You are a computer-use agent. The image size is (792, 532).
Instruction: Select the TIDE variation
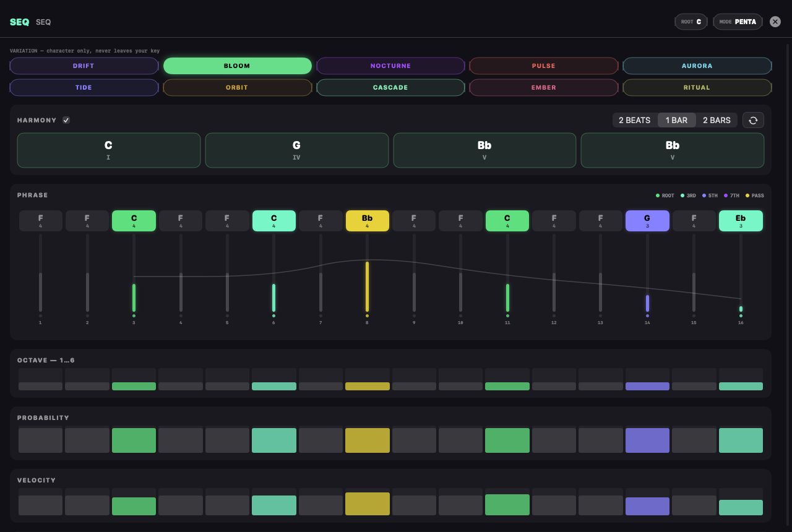coord(84,87)
